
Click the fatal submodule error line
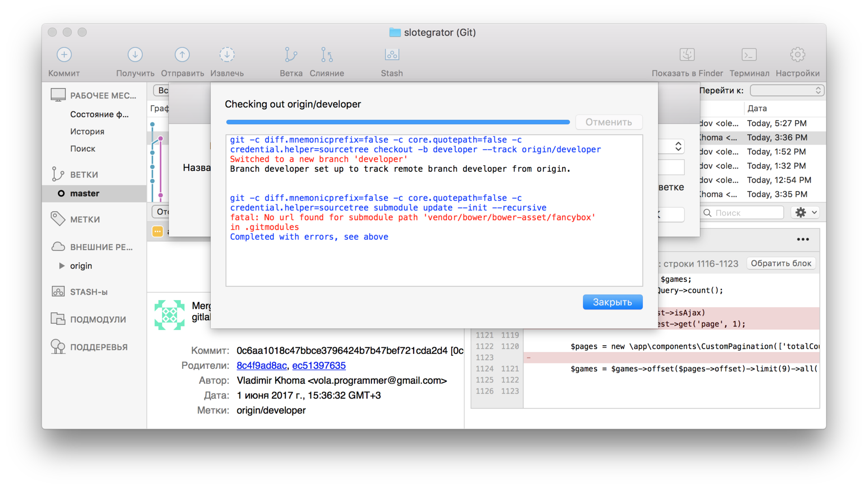click(413, 222)
